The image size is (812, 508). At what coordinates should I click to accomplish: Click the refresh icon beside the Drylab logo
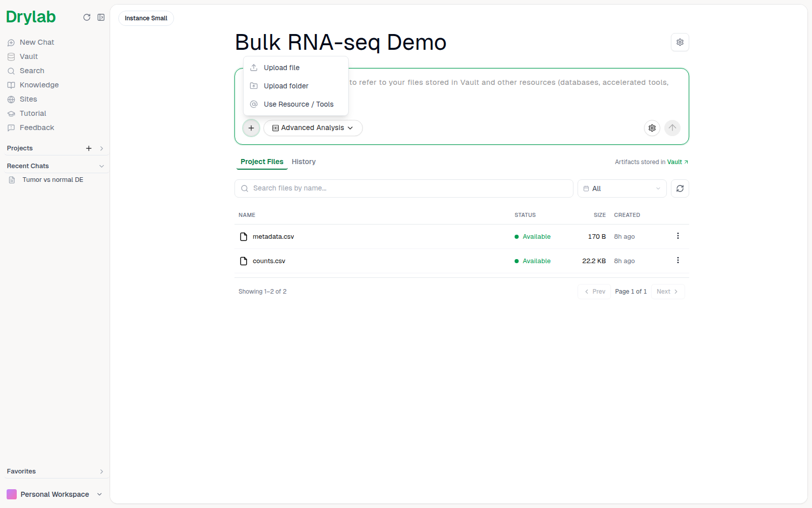click(87, 17)
